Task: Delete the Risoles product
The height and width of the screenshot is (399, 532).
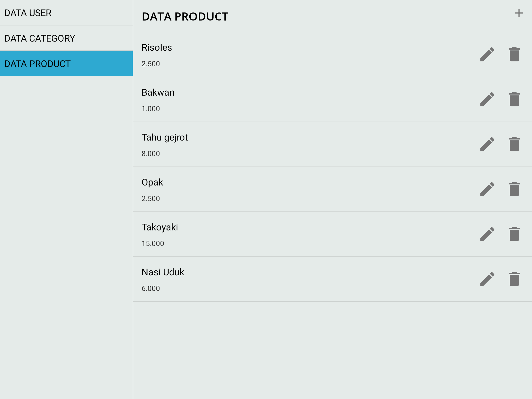Action: 514,54
